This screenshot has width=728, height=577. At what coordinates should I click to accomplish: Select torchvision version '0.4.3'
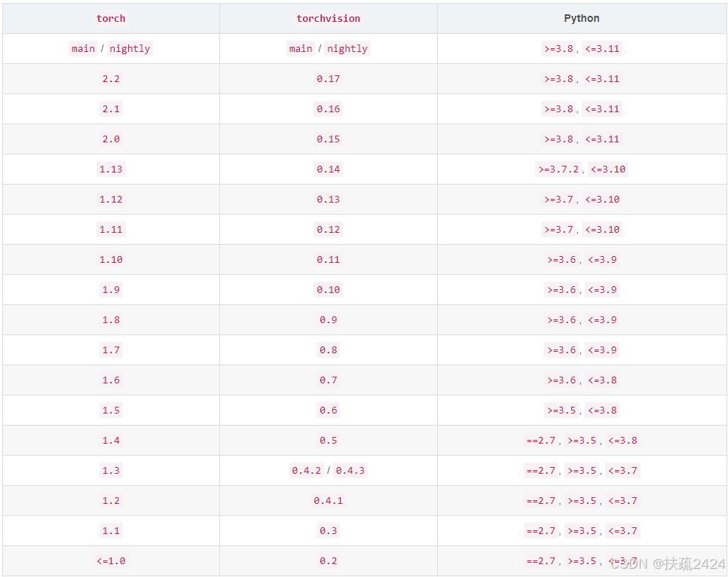[x=350, y=471]
